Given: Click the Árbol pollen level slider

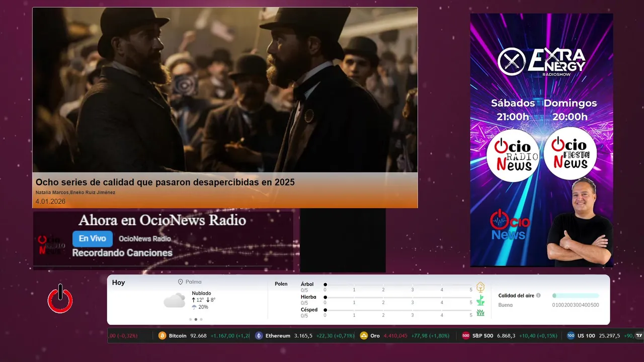Looking at the screenshot, I should point(398,285).
